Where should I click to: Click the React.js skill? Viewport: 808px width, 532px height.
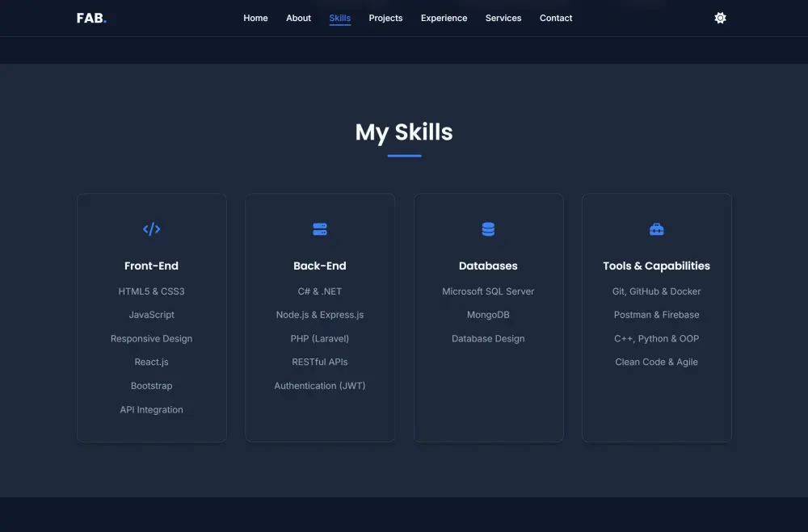click(x=152, y=362)
